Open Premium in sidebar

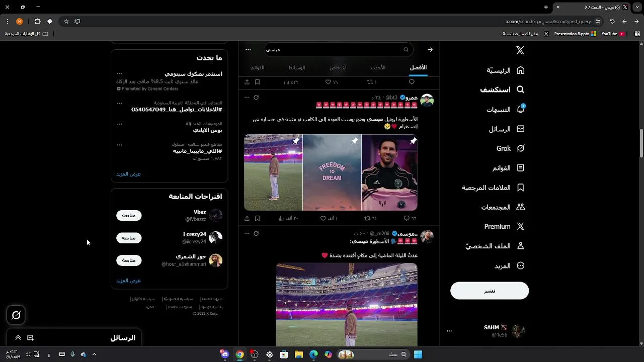click(x=505, y=227)
